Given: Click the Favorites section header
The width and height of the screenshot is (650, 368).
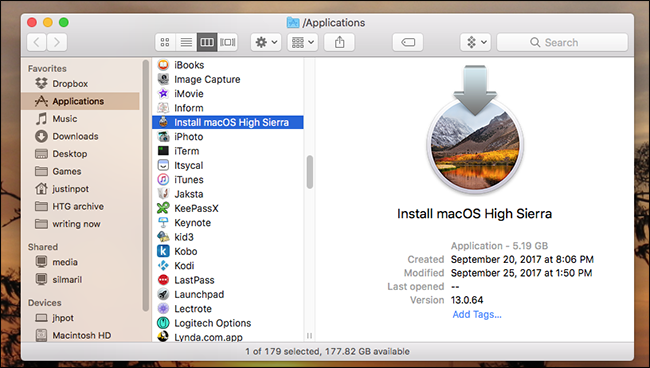Looking at the screenshot, I should (x=47, y=68).
